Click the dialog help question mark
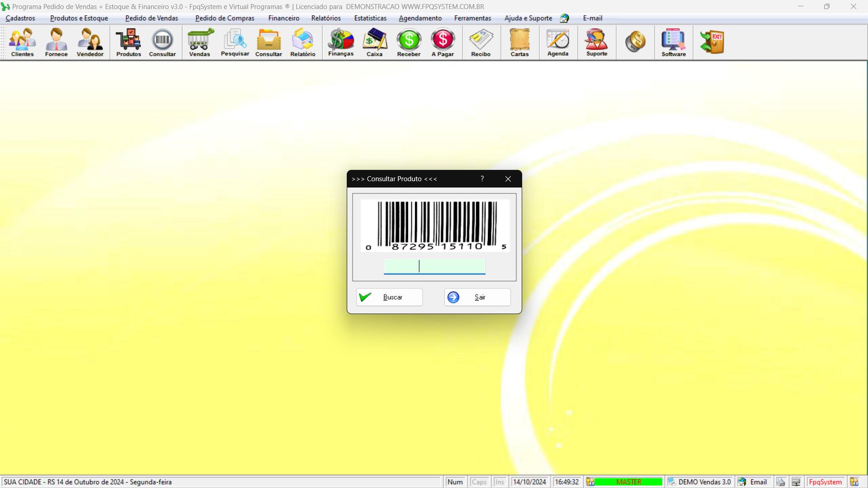Image resolution: width=868 pixels, height=488 pixels. coord(482,179)
